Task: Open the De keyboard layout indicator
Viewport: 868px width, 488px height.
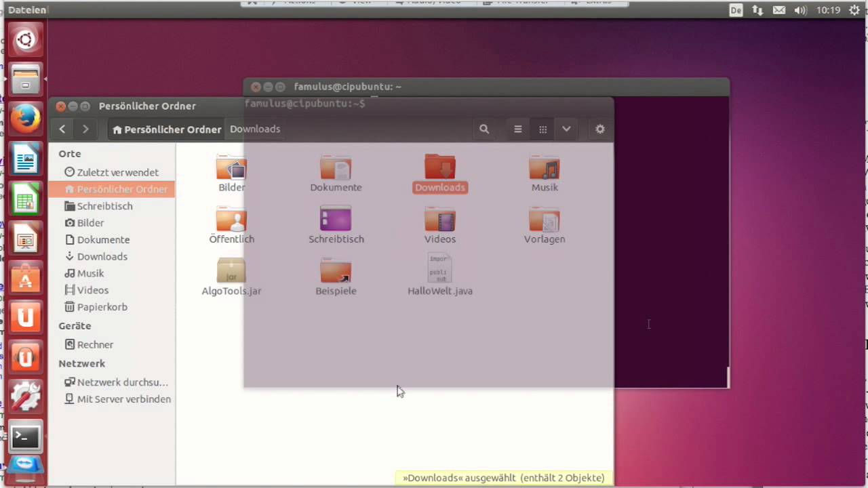Action: point(736,10)
